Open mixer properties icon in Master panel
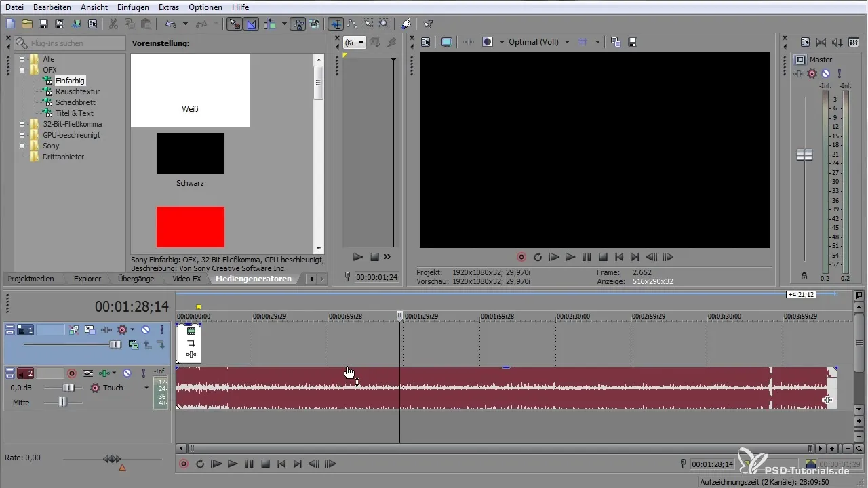 pos(805,42)
